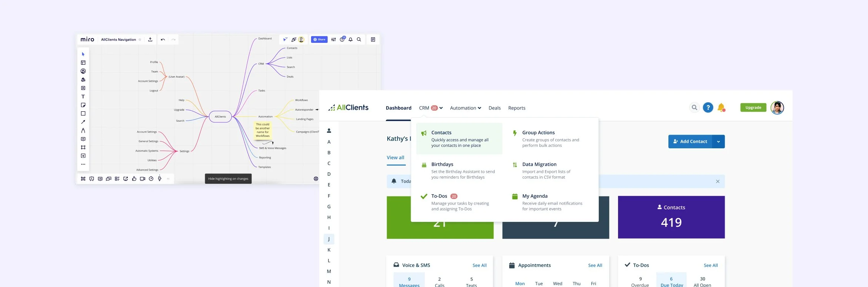Open board settings sliders icon in Miro
The image size is (868, 287).
(x=334, y=40)
